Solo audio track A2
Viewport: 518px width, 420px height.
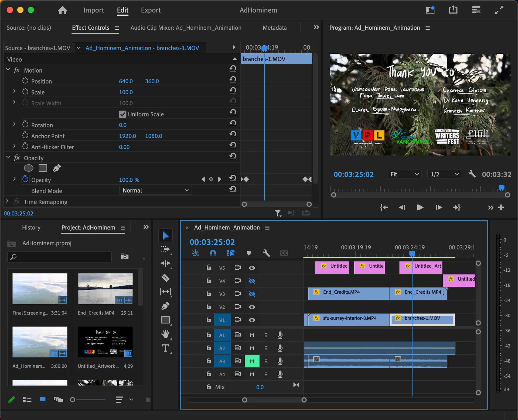click(x=266, y=348)
